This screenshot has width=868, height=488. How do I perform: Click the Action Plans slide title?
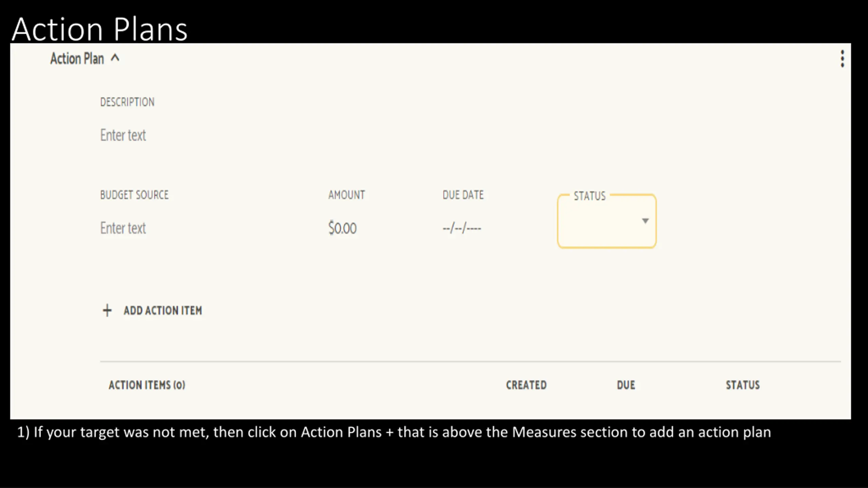click(x=100, y=29)
